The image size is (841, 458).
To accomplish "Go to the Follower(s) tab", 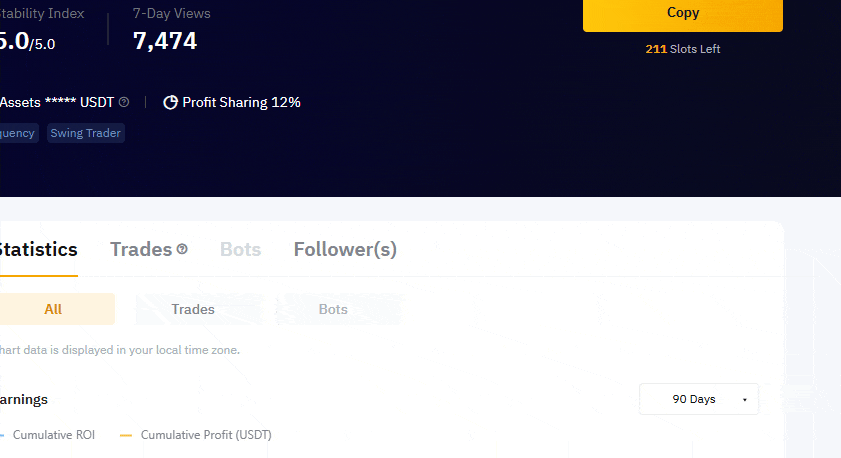I will pos(345,250).
